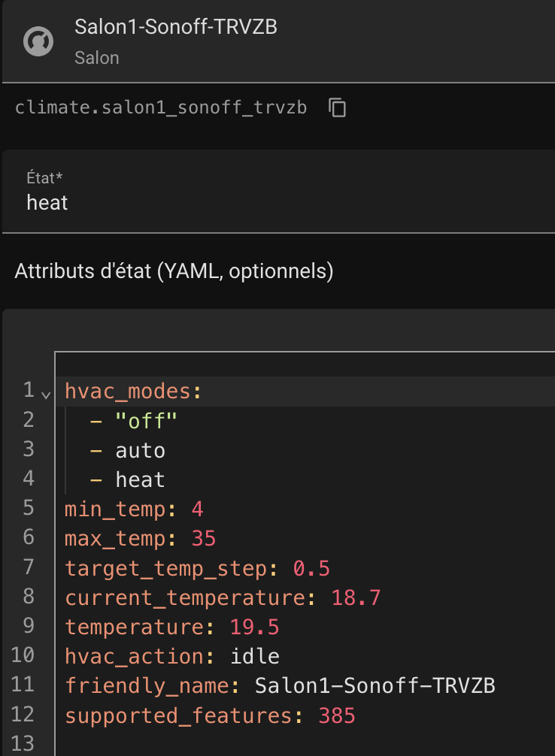Select the Salon1-Sonoff-TRVZB entity title
This screenshot has width=555, height=756.
click(x=176, y=28)
